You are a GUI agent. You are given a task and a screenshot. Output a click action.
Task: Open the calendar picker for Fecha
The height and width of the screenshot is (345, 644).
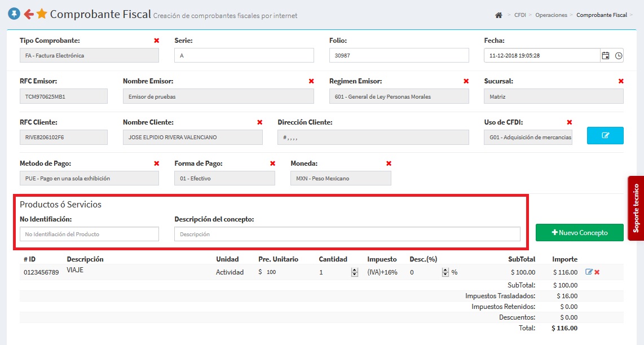[606, 56]
